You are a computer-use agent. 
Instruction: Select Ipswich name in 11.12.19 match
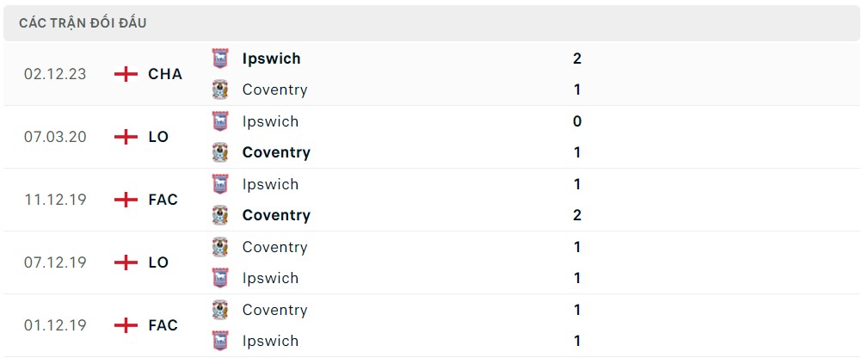[270, 184]
